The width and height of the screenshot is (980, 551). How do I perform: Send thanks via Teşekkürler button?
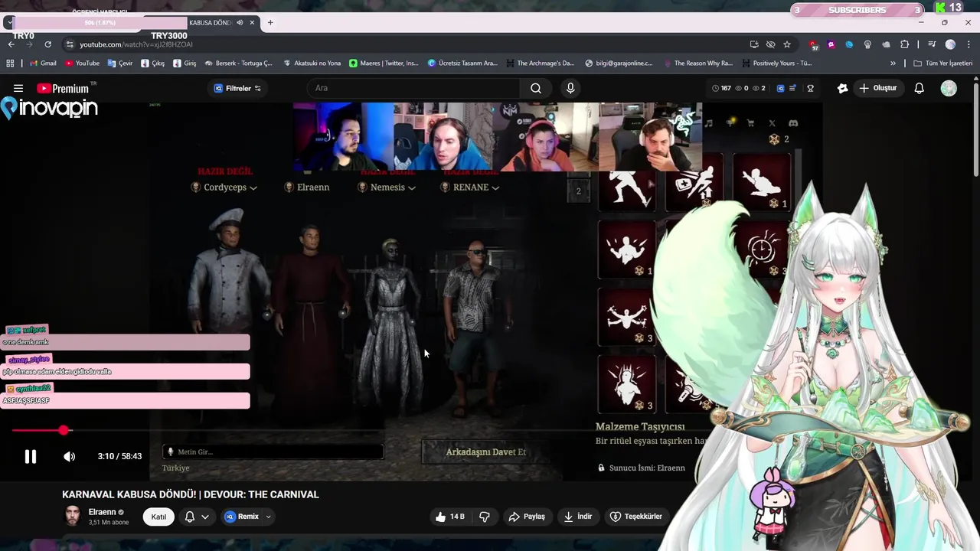(x=635, y=517)
